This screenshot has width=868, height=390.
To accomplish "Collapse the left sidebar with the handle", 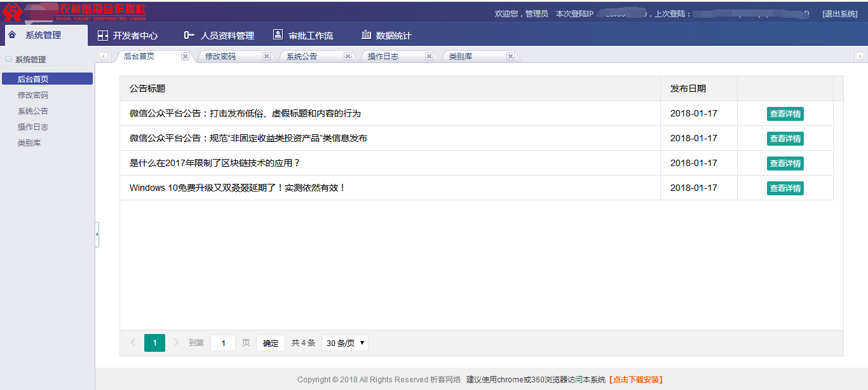I will tap(97, 235).
